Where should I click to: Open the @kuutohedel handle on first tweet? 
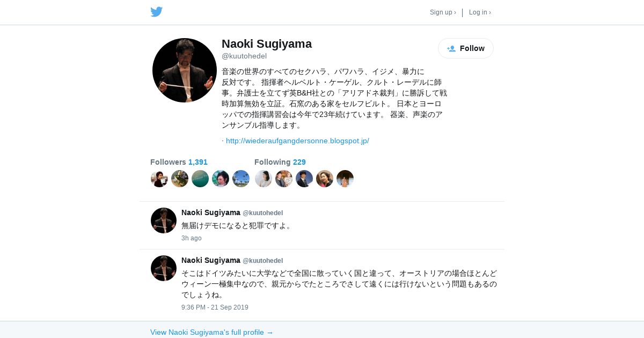point(262,213)
